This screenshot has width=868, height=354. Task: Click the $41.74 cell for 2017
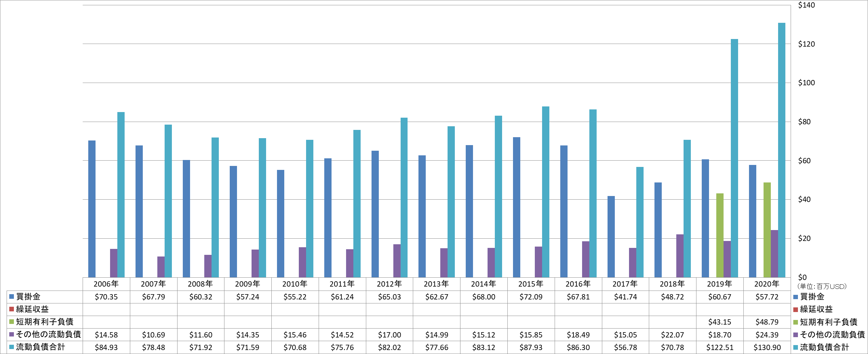[x=625, y=297]
